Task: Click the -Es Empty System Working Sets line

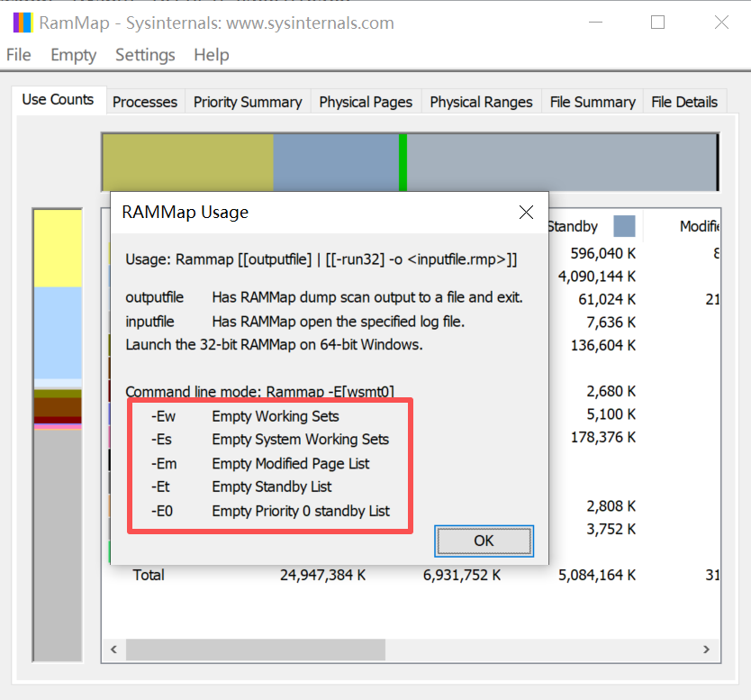Action: click(x=269, y=440)
